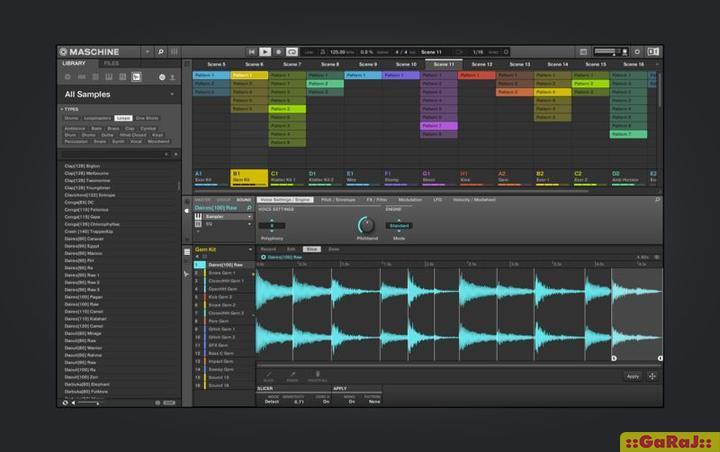Clear the browser search with the x icon
Viewport: 720px width, 452px height.
pos(175,154)
